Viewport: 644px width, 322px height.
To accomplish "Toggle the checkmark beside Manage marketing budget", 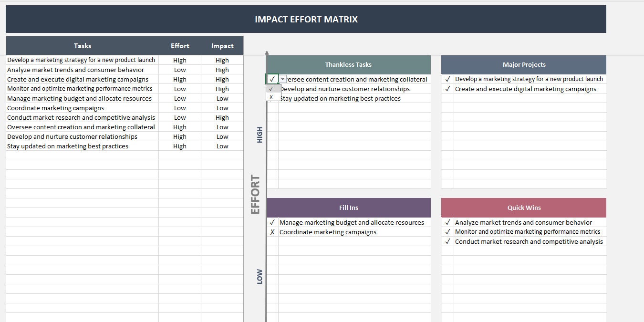I will pos(272,222).
